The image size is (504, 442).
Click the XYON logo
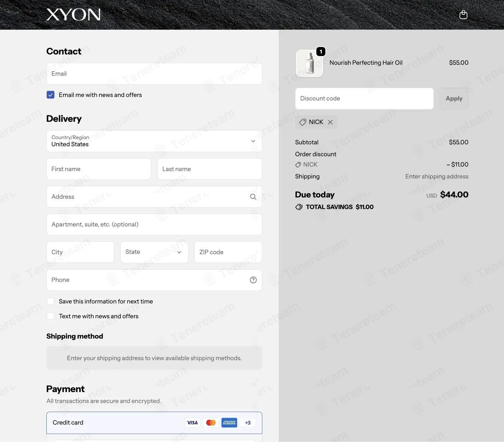(x=73, y=14)
